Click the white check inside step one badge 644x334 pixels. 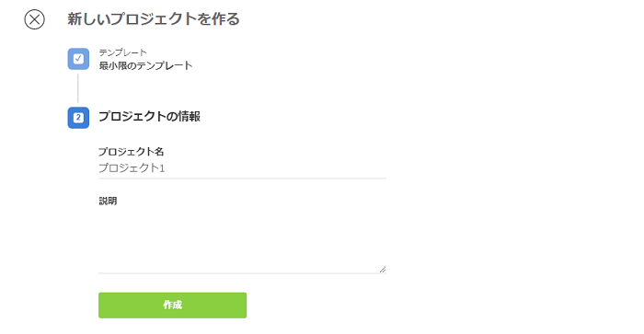(x=78, y=59)
